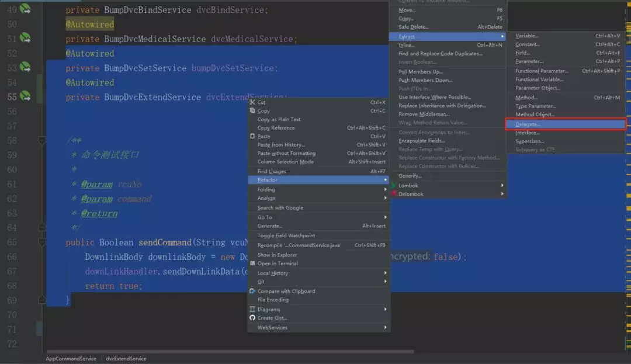Screen dimensions: 631x364
Task: Expand the Local History submenu
Action: pyautogui.click(x=319, y=273)
